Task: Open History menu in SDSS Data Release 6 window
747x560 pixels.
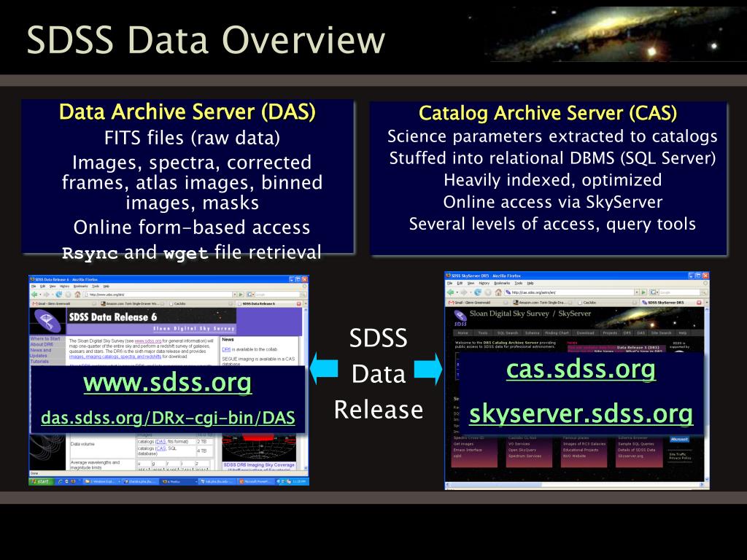Action: (64, 286)
